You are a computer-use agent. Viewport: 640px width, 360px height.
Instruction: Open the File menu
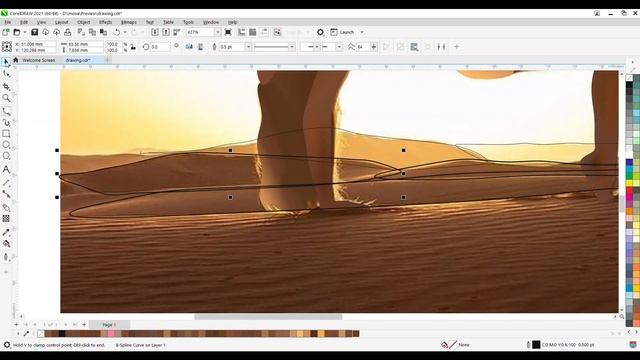pos(8,22)
